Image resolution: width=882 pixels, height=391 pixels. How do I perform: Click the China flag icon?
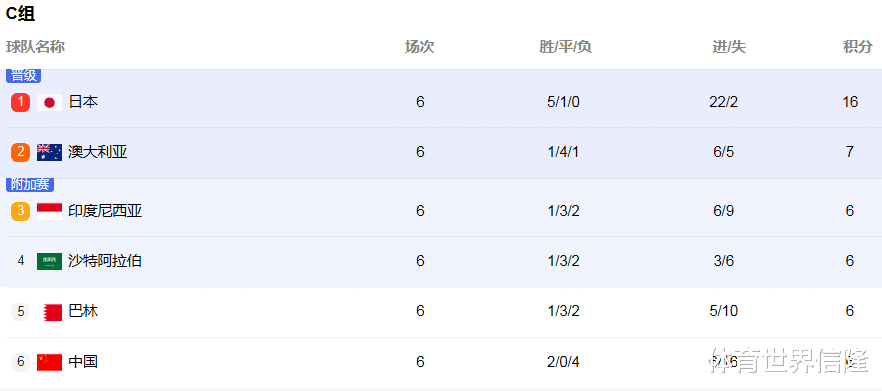50,362
